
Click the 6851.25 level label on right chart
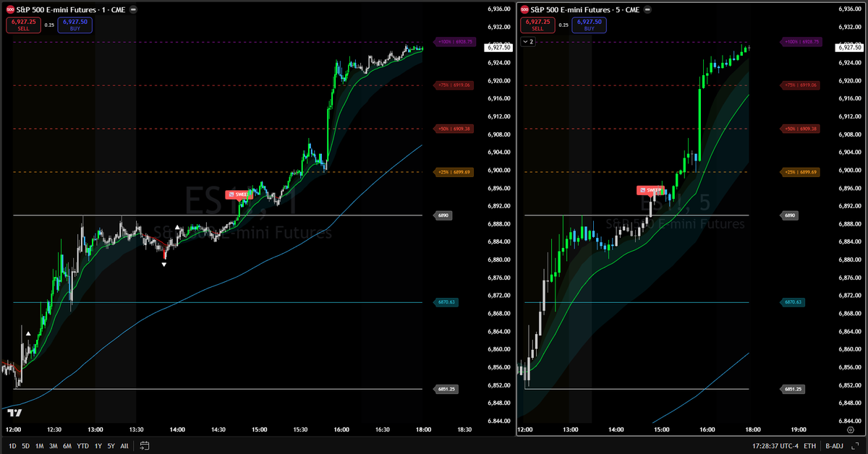[793, 389]
